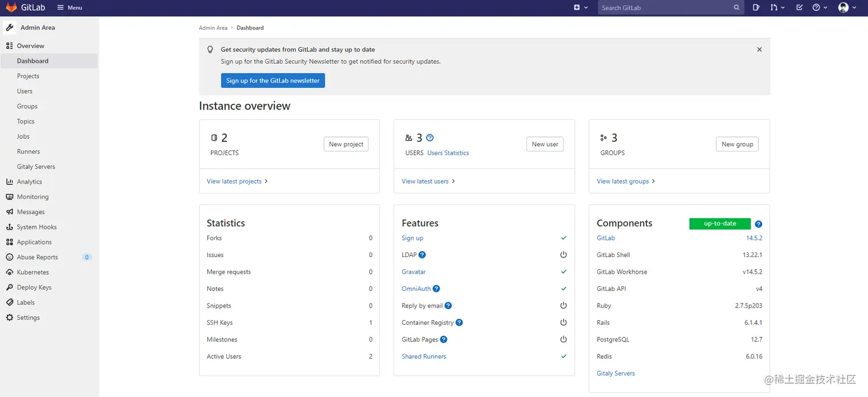
Task: Open the GitLab component link
Action: pos(606,238)
